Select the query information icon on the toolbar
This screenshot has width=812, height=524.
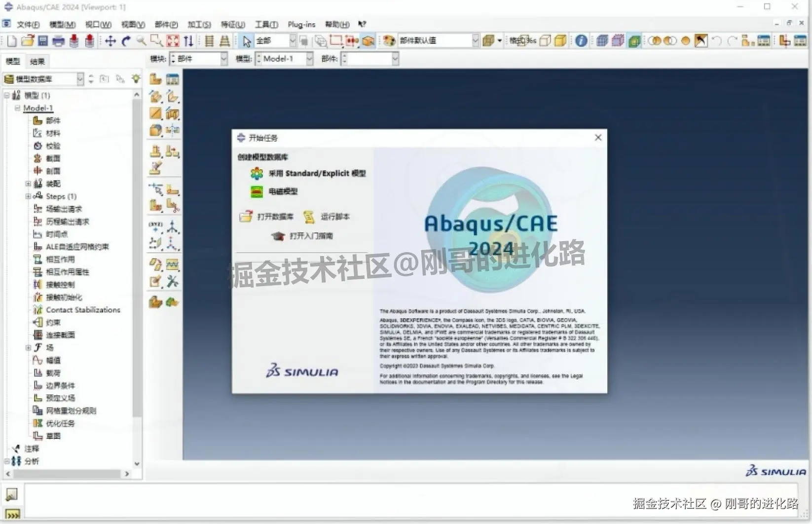pos(580,41)
